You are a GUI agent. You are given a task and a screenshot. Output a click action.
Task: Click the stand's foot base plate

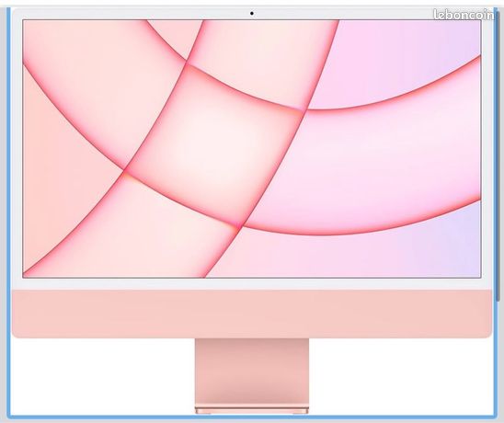pyautogui.click(x=252, y=410)
